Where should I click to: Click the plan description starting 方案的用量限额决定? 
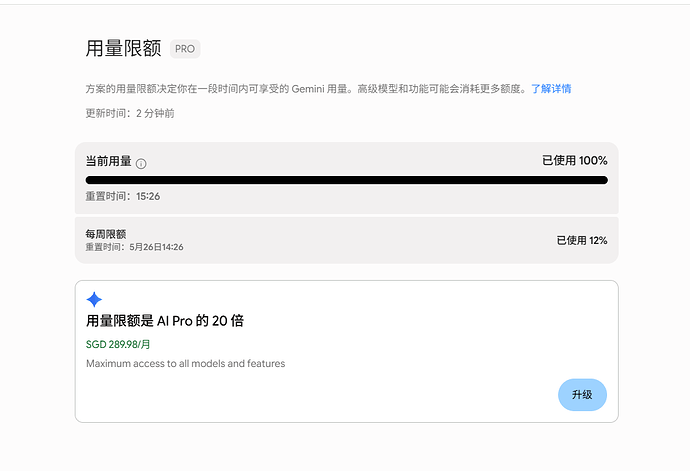tap(306, 89)
